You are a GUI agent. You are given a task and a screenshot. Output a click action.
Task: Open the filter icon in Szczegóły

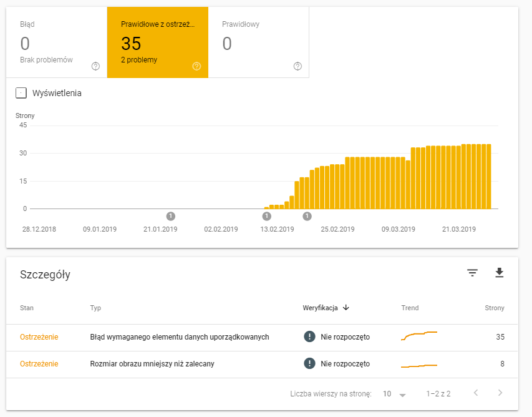tap(473, 273)
